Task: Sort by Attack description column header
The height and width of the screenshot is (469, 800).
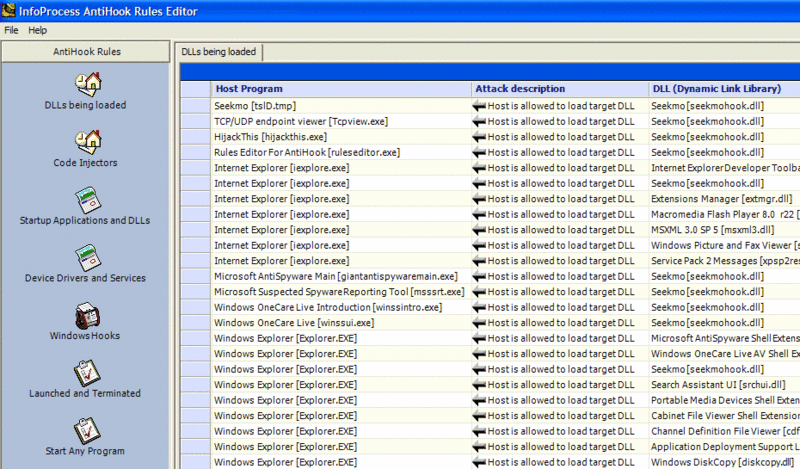Action: [x=560, y=89]
